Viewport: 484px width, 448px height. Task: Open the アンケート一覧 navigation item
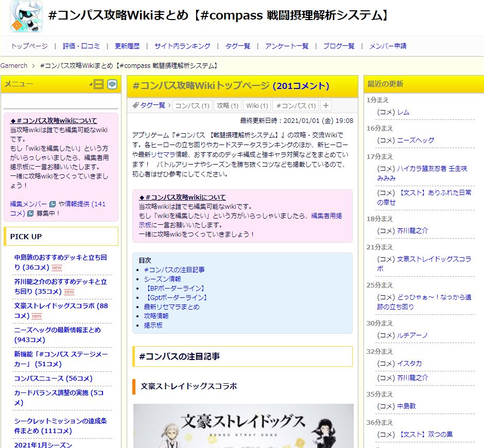pos(287,46)
